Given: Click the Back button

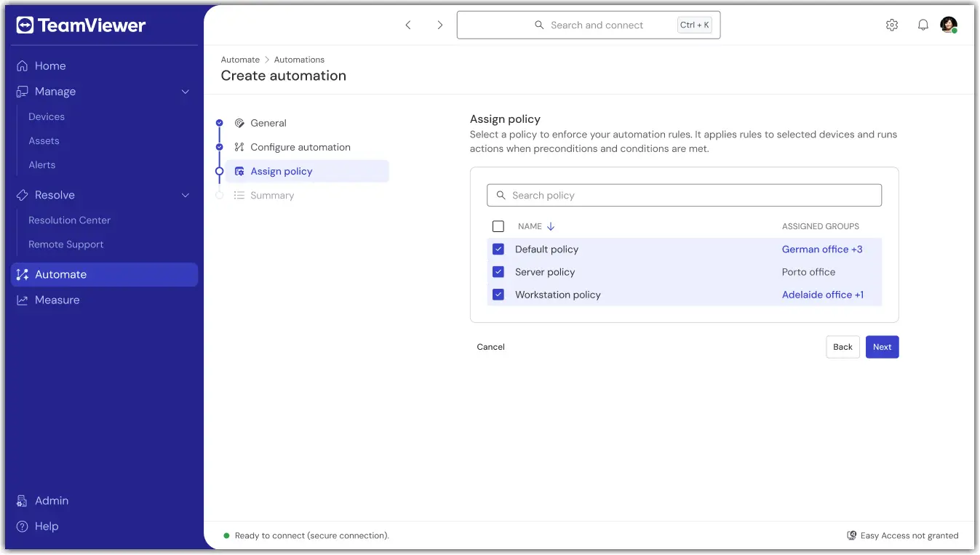Looking at the screenshot, I should tap(843, 347).
